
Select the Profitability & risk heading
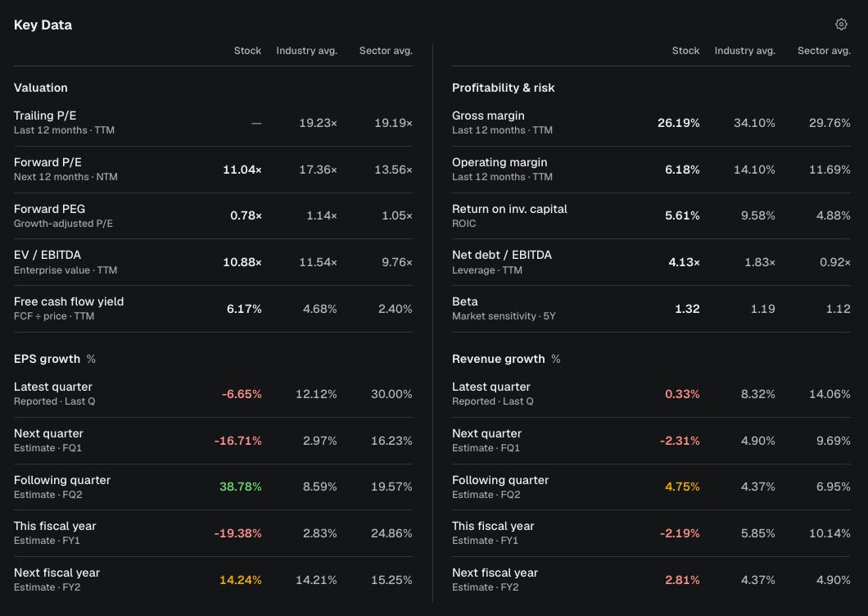tap(504, 88)
